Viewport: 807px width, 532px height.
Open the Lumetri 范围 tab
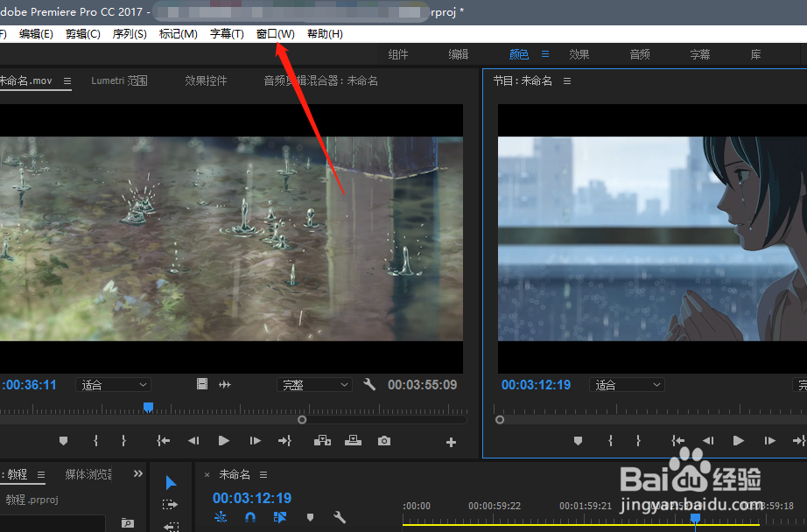tap(119, 80)
